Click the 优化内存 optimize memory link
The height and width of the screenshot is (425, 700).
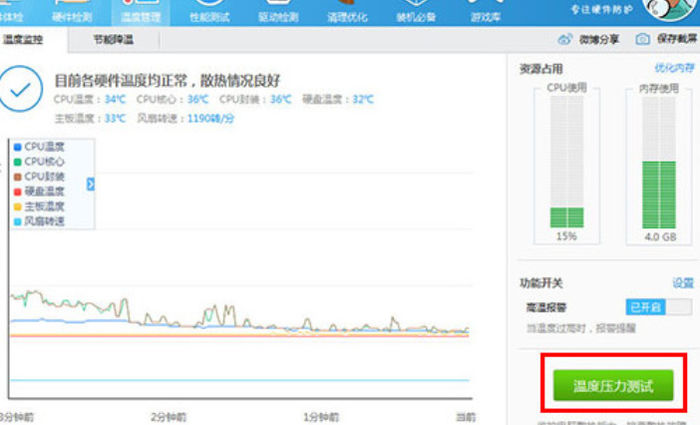pos(673,68)
